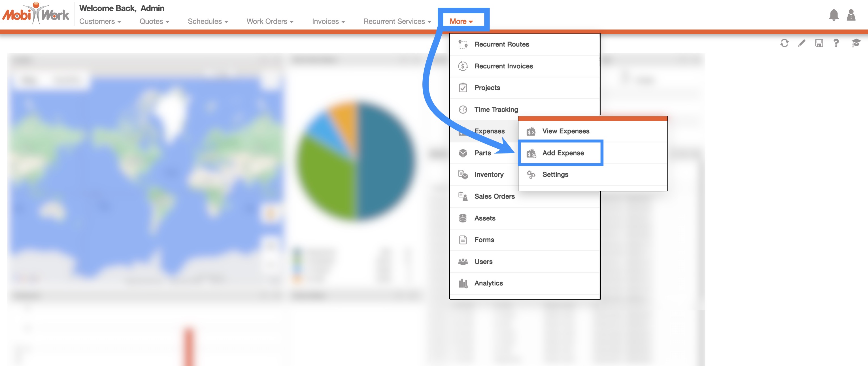
Task: Open Expenses Settings submenu item
Action: tap(555, 175)
